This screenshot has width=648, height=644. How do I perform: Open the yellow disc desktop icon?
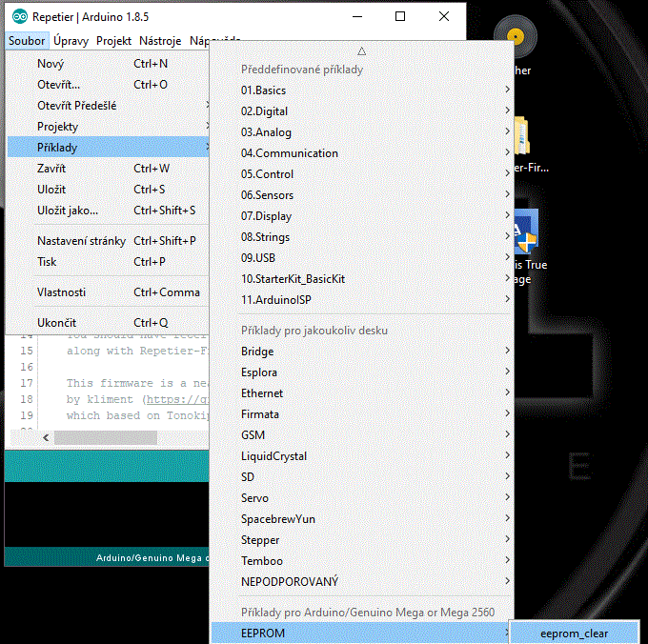pyautogui.click(x=516, y=40)
